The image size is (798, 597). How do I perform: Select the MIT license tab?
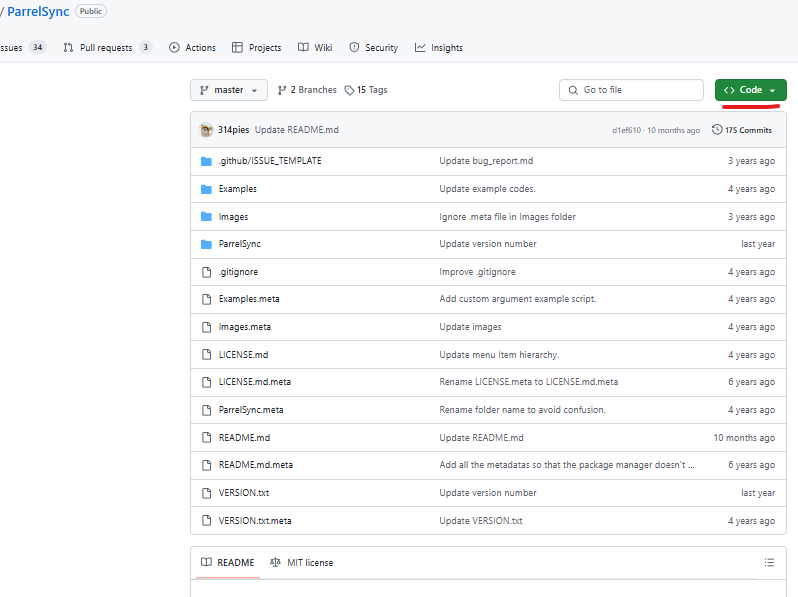[301, 562]
